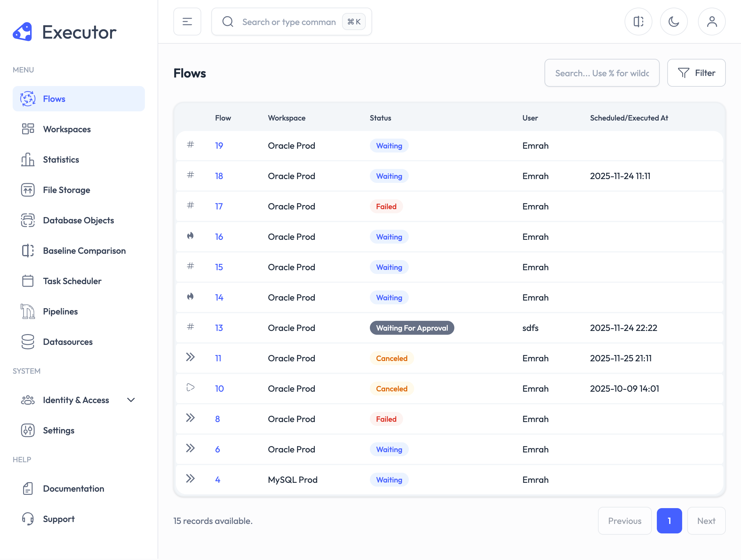
Task: Click the double-chevron icon on flow 4
Action: click(x=190, y=479)
